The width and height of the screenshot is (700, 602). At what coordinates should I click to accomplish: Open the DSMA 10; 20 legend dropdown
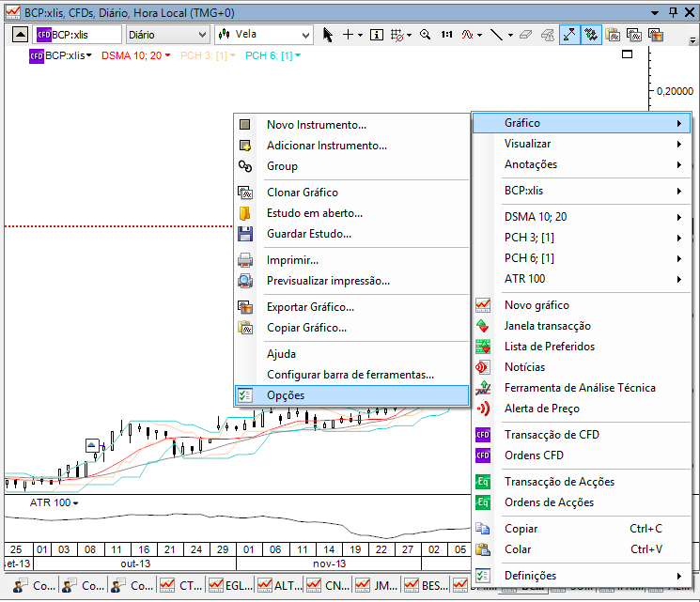[x=168, y=55]
